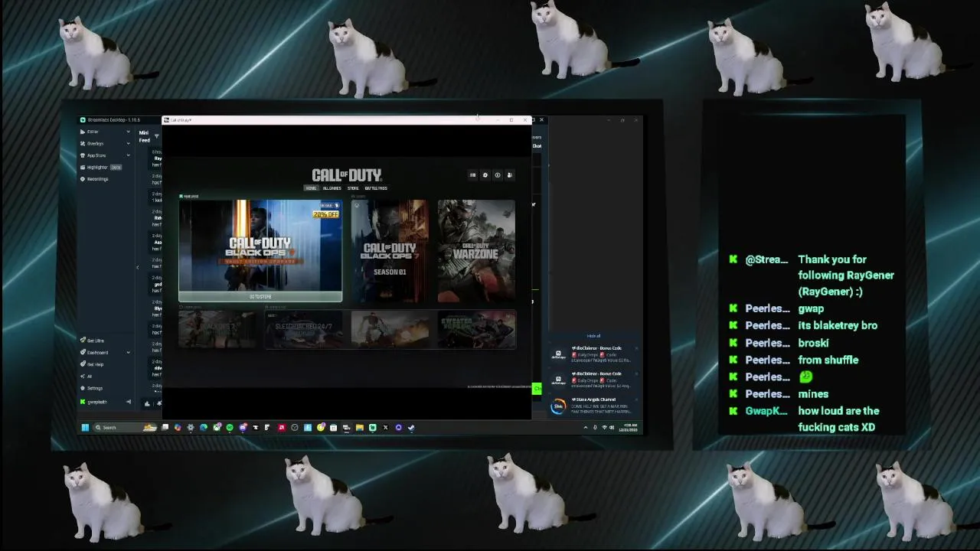Click Hide all above the notifications
The image size is (980, 551).
tap(593, 336)
